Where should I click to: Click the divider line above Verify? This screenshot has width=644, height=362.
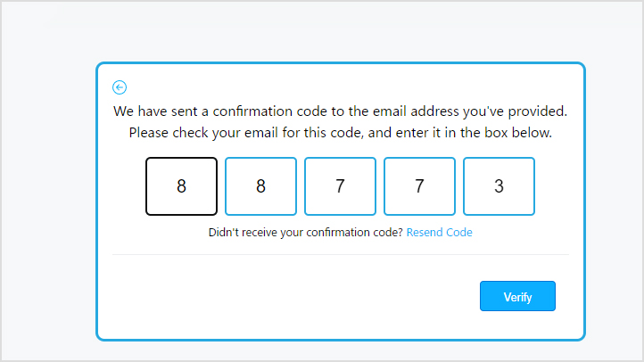coord(340,254)
